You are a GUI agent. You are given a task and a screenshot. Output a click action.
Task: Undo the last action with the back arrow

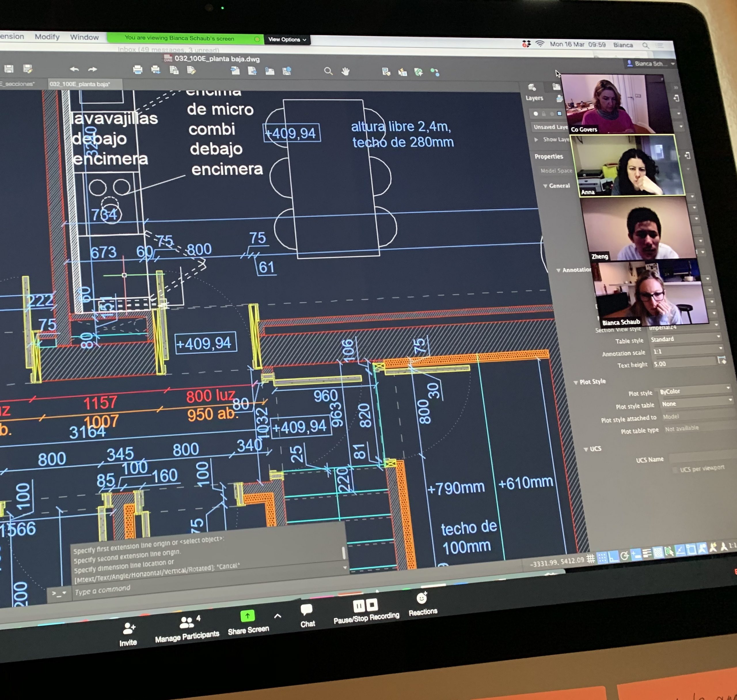(74, 69)
